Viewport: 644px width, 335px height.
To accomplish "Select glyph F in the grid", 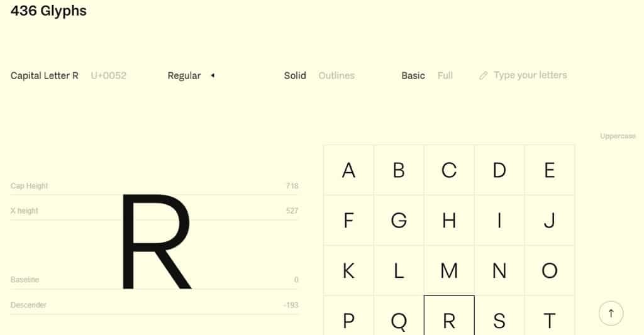I will pyautogui.click(x=348, y=221).
